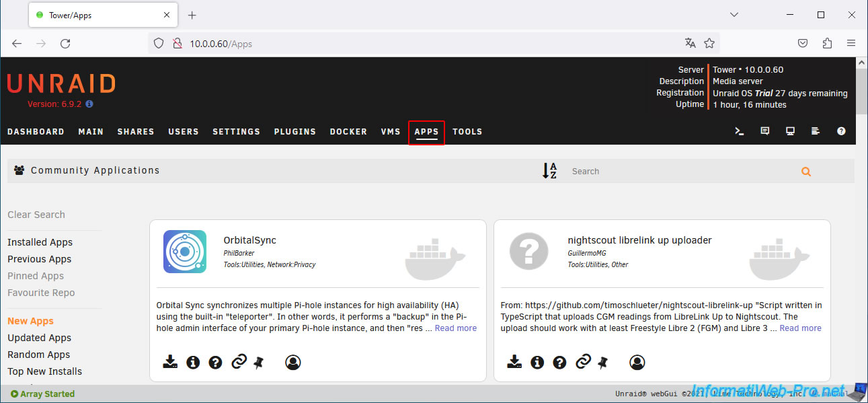Open the help icon in Unraid header
This screenshot has width=868, height=403.
[841, 132]
